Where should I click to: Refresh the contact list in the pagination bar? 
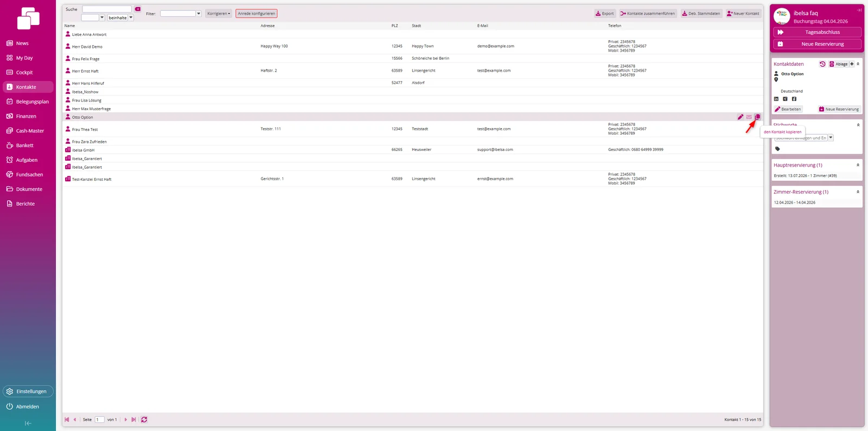pyautogui.click(x=144, y=420)
